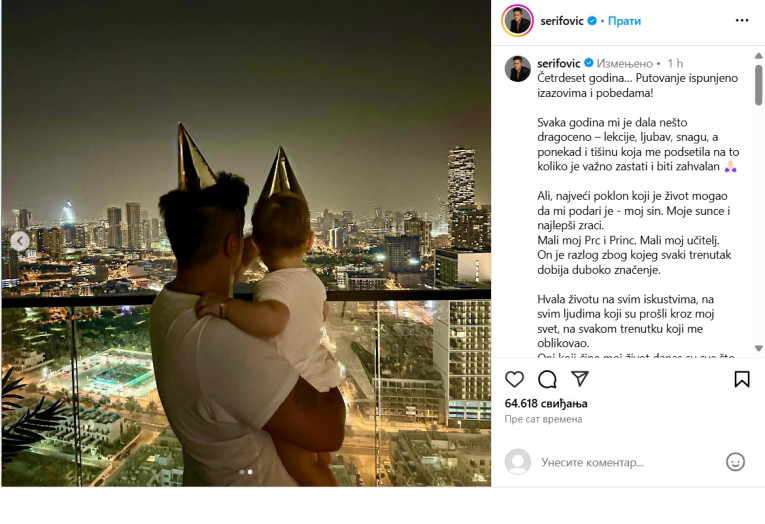Open serifovic avatar beside caption

tap(517, 68)
